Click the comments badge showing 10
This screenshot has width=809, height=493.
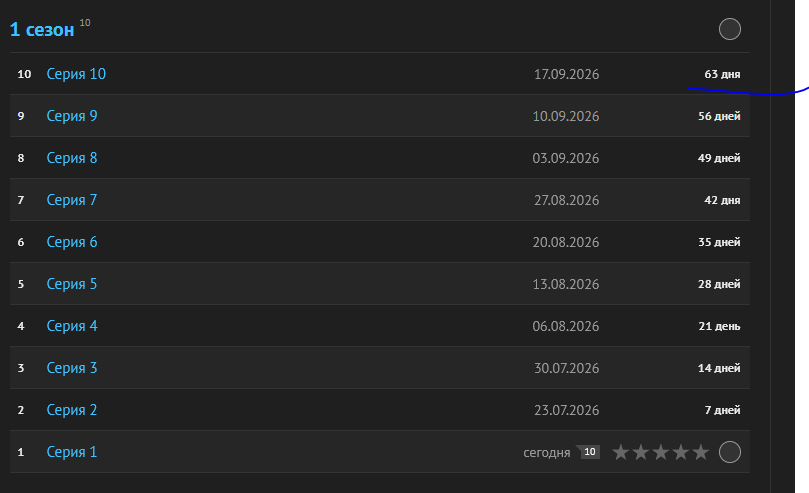point(588,452)
